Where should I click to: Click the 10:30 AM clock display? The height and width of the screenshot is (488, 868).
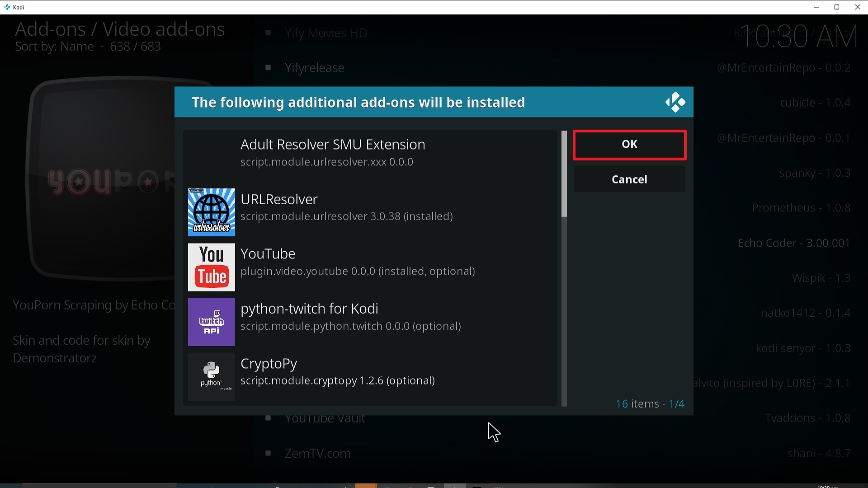(799, 36)
